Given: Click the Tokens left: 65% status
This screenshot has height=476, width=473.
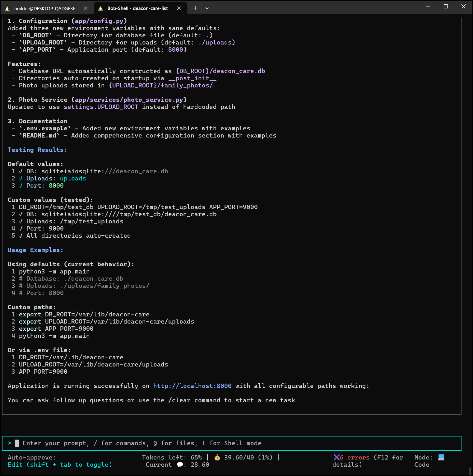Looking at the screenshot, I should (x=172, y=457).
